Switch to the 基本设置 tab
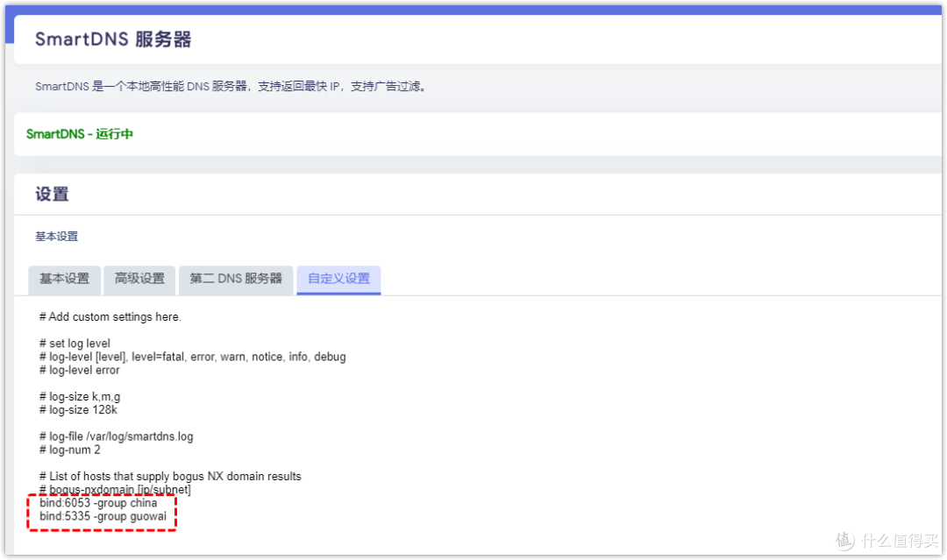Viewport: 947px width, 560px height. pyautogui.click(x=63, y=280)
